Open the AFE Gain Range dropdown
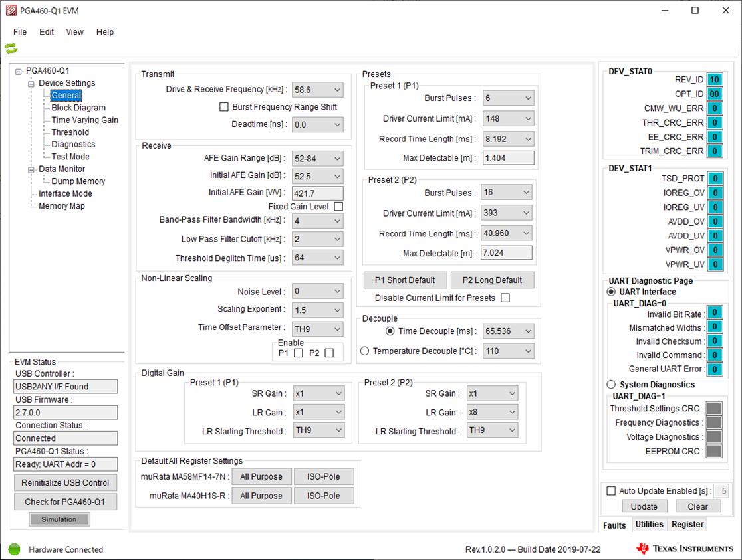 (318, 159)
